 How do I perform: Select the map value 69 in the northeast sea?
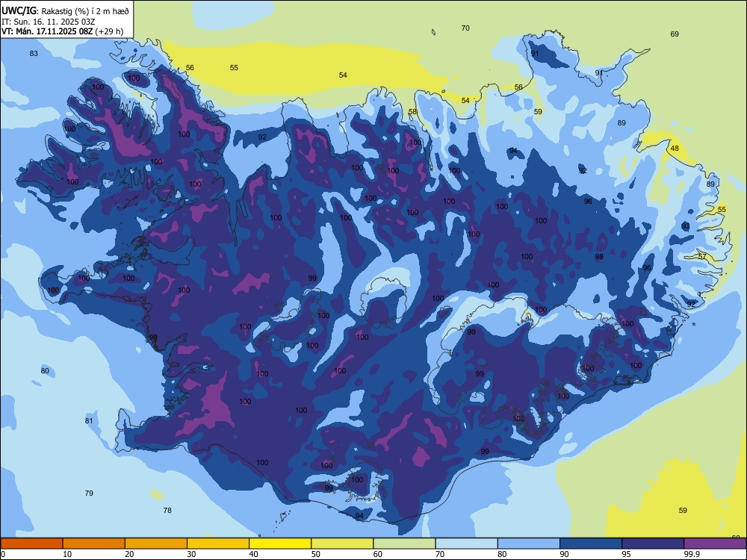point(675,34)
